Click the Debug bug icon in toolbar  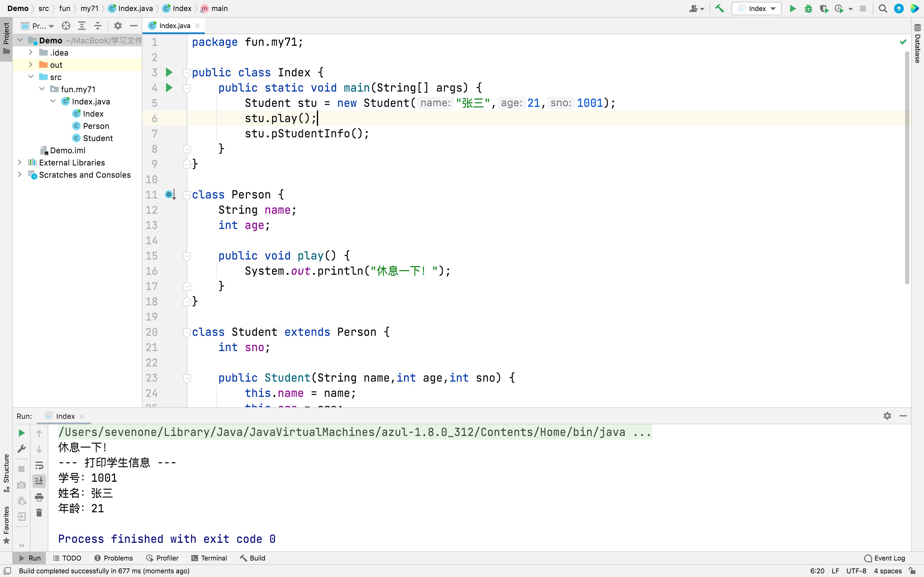tap(808, 9)
